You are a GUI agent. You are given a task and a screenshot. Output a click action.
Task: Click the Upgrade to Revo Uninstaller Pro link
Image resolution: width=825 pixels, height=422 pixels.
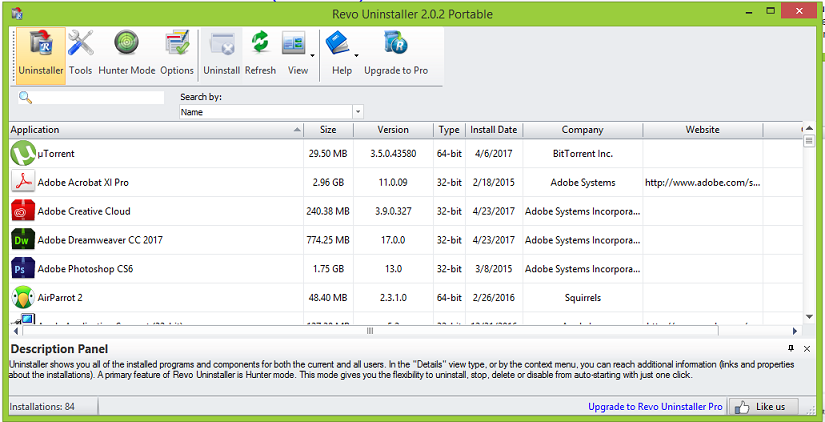pyautogui.click(x=655, y=407)
